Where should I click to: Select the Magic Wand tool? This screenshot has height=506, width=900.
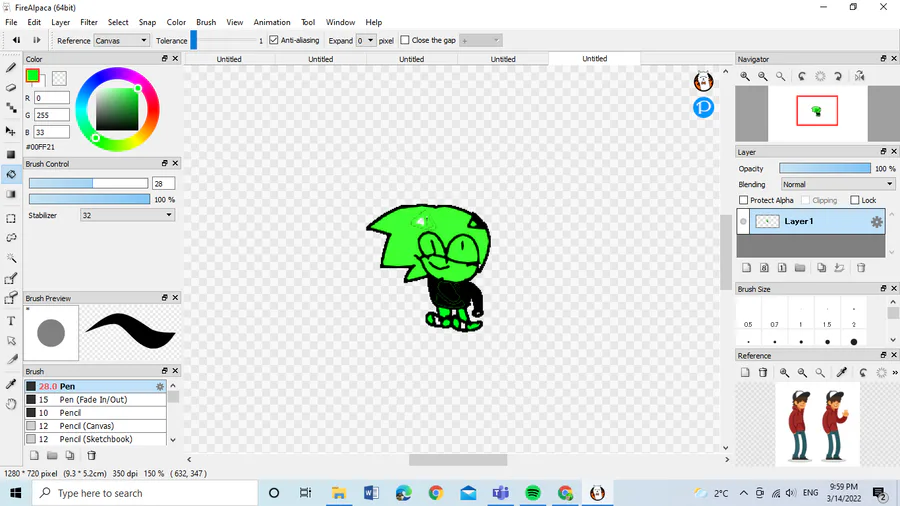[x=11, y=258]
